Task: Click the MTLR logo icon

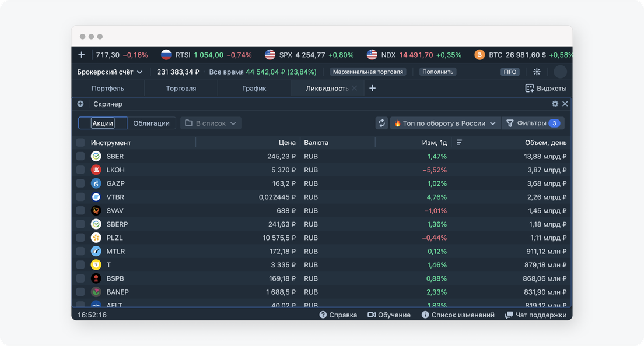Action: pos(96,251)
